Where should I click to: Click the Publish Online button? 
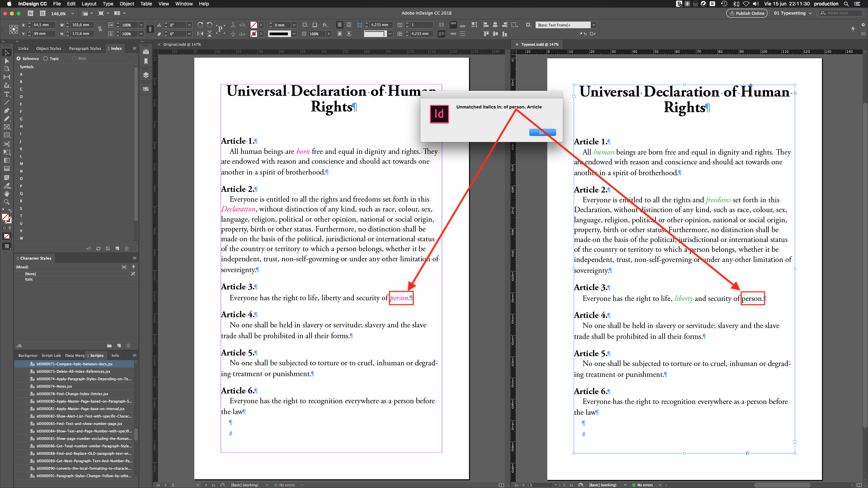pyautogui.click(x=747, y=13)
